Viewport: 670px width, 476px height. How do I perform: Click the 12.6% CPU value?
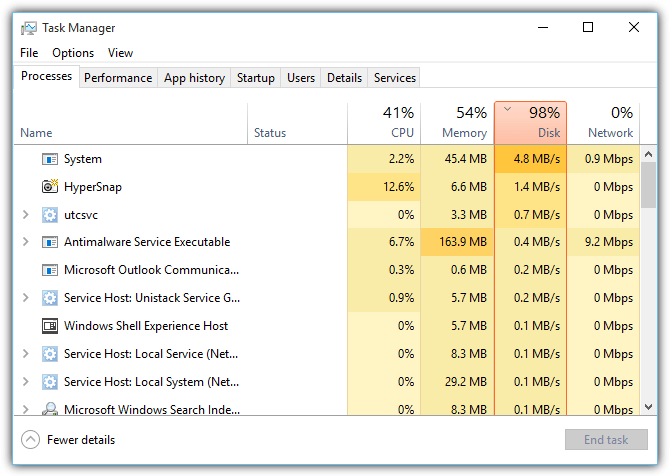click(x=398, y=187)
